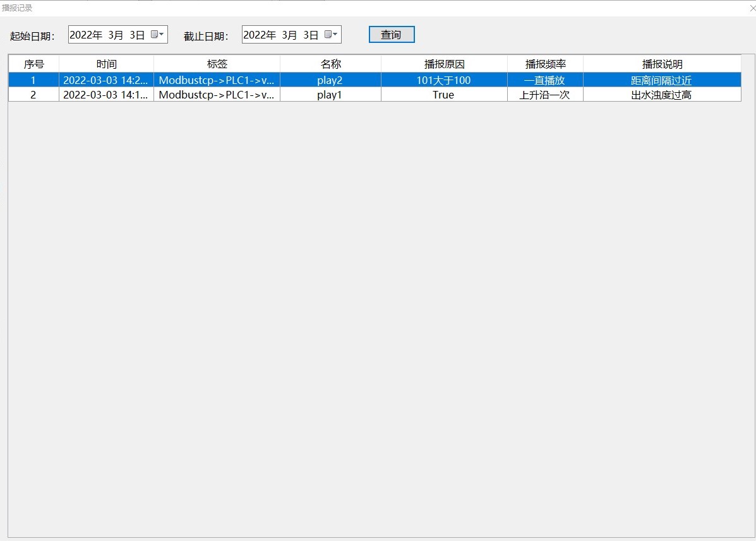This screenshot has width=756, height=541.
Task: Click the 距离间隔过近 description cell
Action: 662,80
